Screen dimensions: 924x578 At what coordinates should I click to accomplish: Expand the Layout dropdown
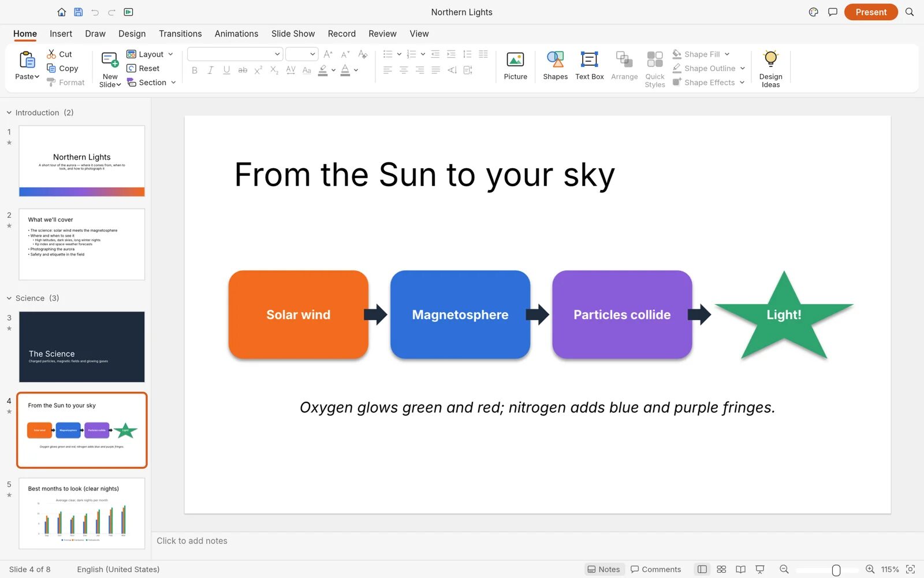(150, 54)
